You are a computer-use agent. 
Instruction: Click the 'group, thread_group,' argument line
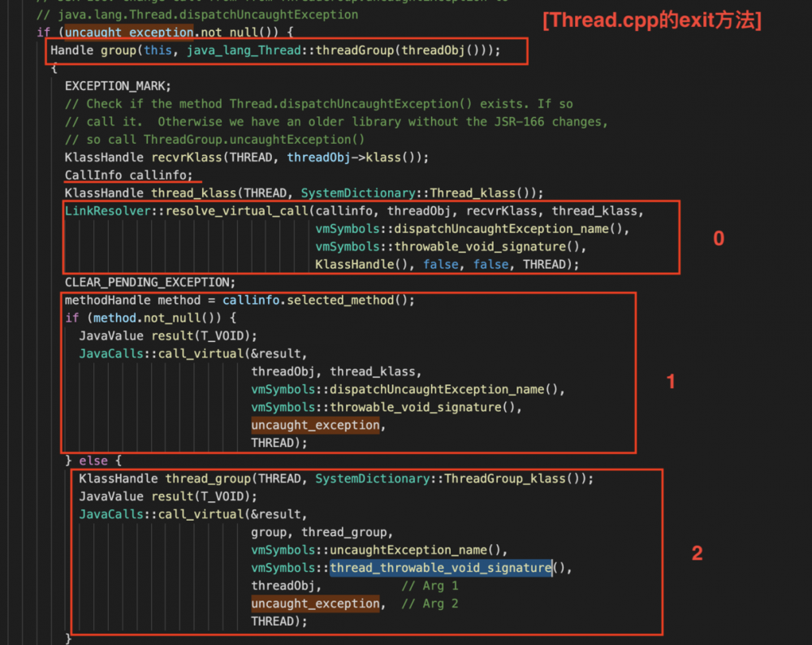point(322,532)
